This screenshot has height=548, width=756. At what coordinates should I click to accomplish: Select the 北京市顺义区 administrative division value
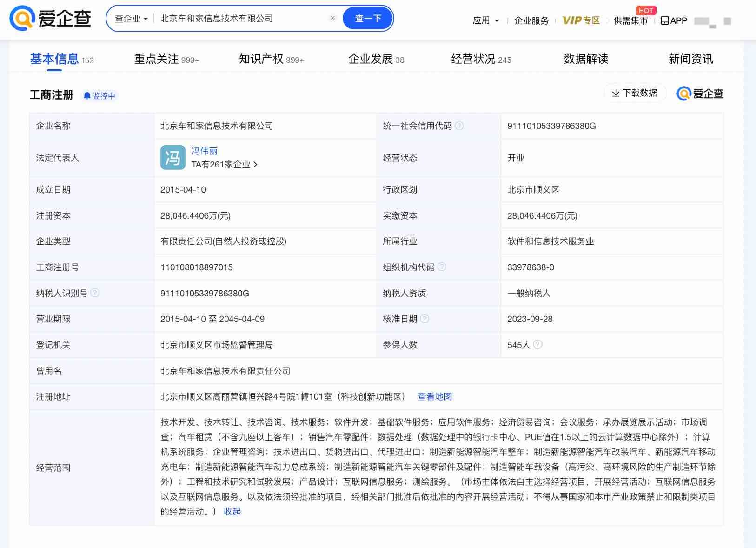[x=533, y=190]
